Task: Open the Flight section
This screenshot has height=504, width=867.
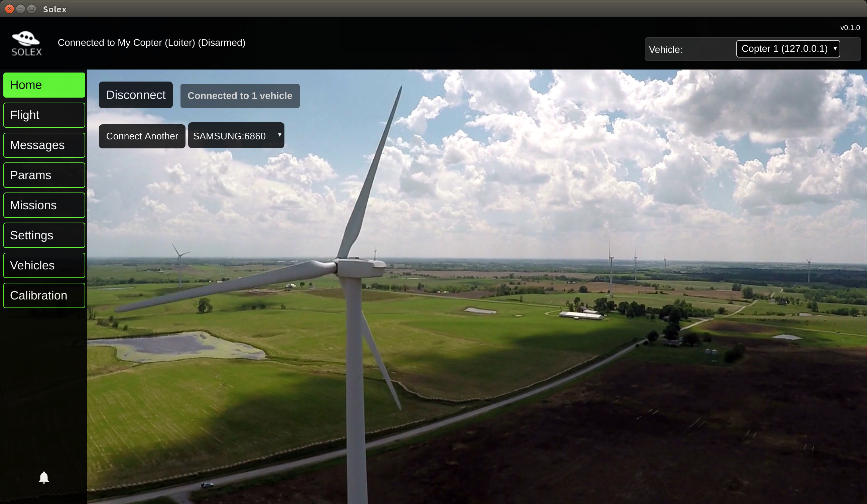Action: click(x=44, y=115)
